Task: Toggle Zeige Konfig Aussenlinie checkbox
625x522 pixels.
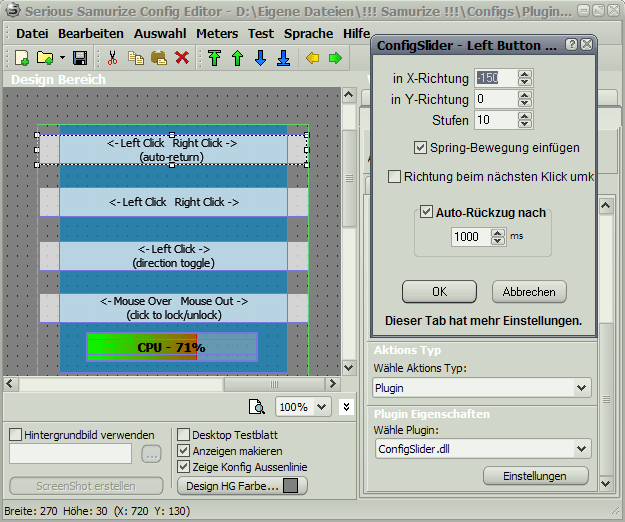Action: coord(183,467)
